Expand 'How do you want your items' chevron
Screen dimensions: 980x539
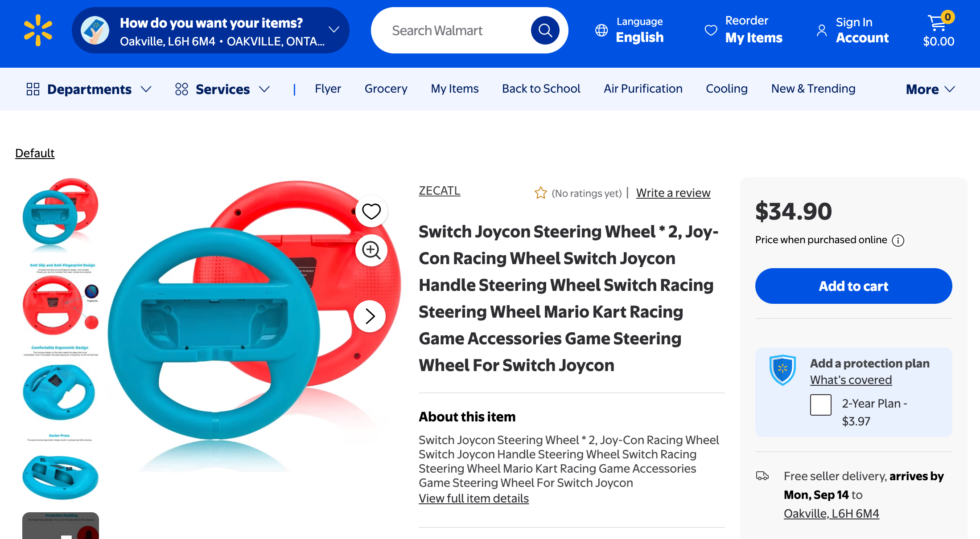334,29
